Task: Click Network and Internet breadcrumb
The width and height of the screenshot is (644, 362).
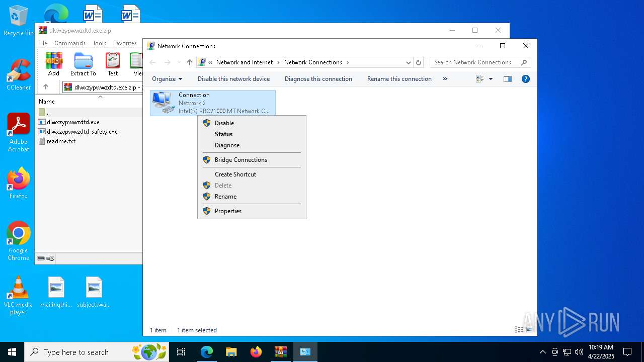Action: click(245, 62)
